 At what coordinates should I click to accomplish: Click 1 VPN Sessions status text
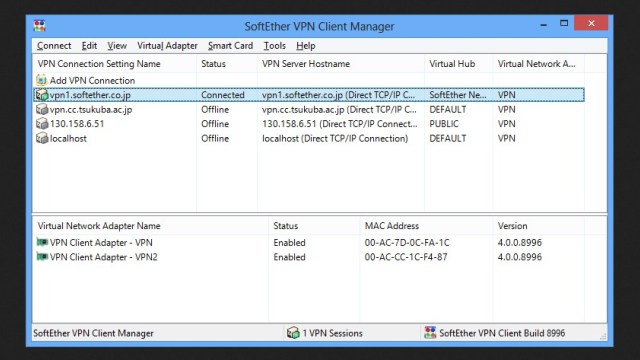point(332,333)
